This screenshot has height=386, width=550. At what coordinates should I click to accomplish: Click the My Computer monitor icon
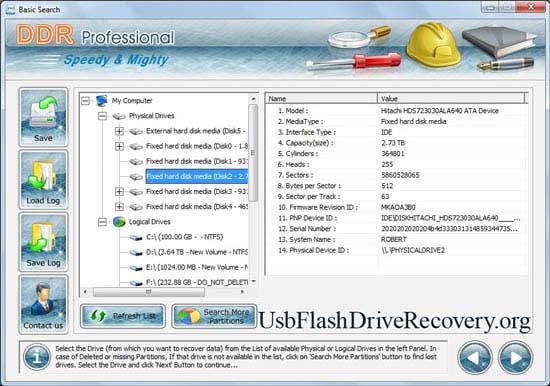pyautogui.click(x=102, y=101)
